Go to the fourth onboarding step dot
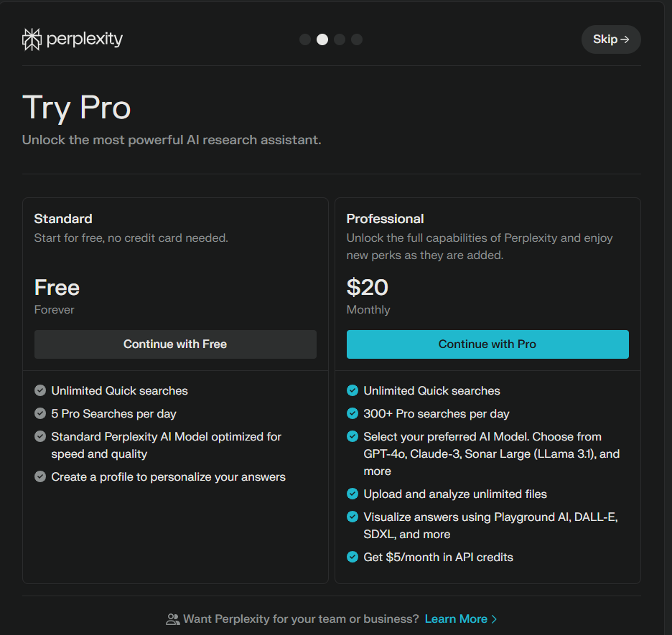 [x=357, y=39]
